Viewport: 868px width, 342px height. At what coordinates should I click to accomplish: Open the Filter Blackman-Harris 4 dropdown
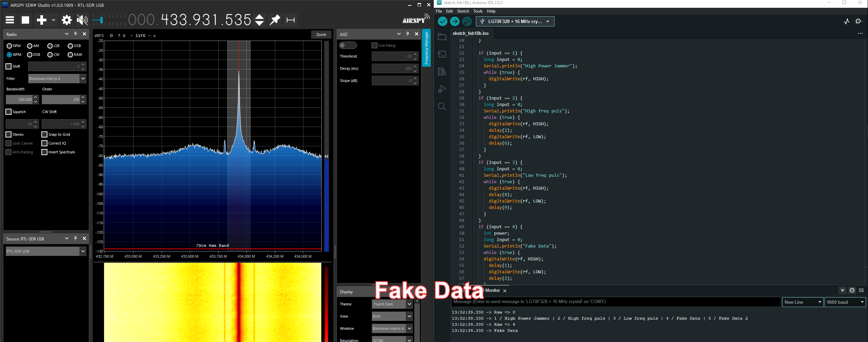click(57, 79)
